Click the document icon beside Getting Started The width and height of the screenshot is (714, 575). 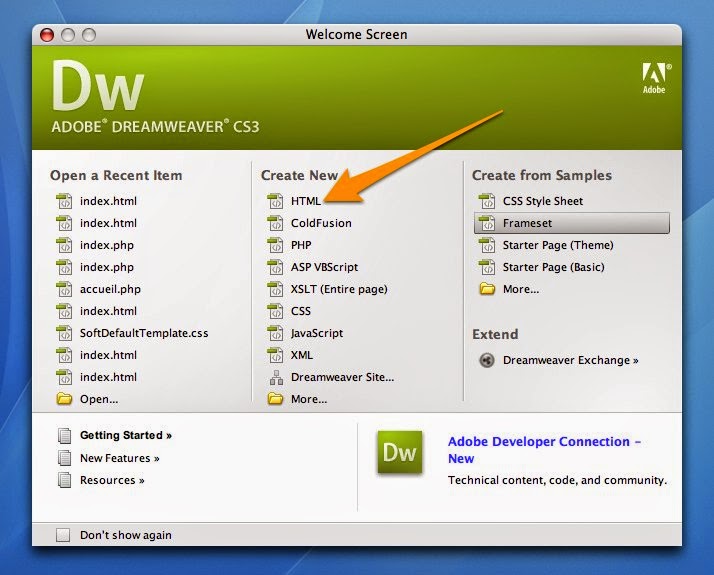64,435
